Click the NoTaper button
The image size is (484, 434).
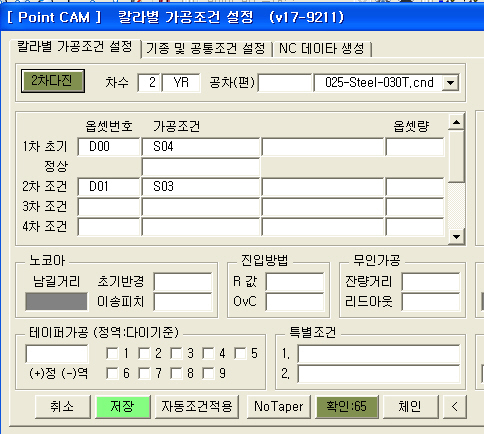(x=279, y=407)
